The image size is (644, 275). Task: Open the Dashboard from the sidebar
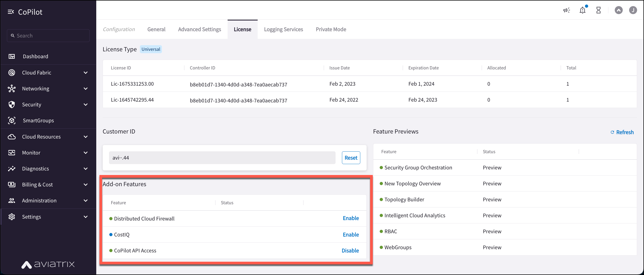(x=35, y=56)
